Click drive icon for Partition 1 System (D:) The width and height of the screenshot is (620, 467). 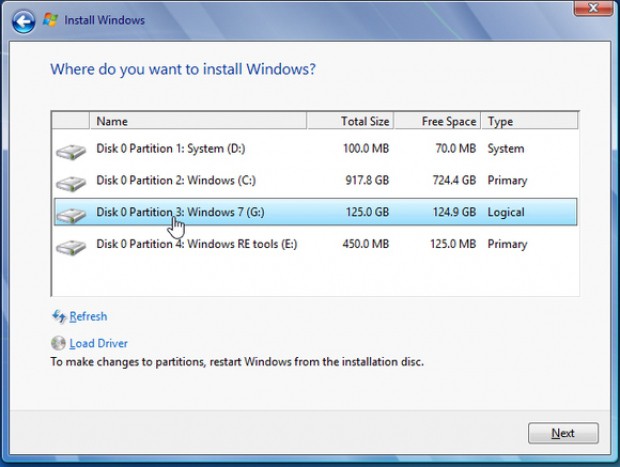tap(71, 152)
